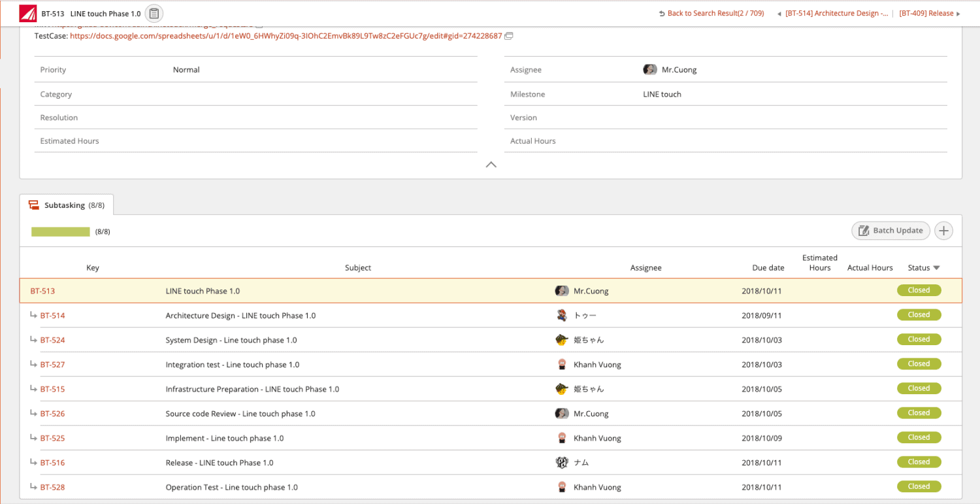This screenshot has width=980, height=504.
Task: Sort by Actual Hours column header
Action: 870,268
